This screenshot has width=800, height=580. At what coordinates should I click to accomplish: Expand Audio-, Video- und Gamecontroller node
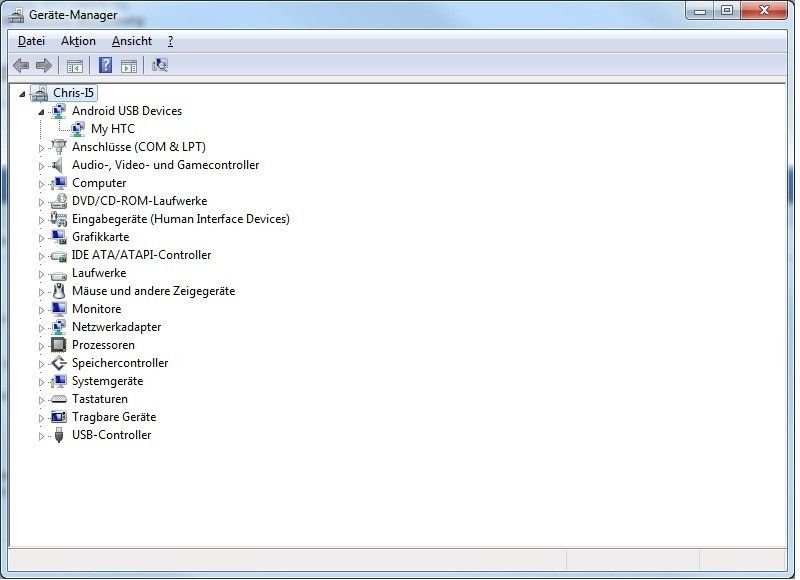[41, 166]
